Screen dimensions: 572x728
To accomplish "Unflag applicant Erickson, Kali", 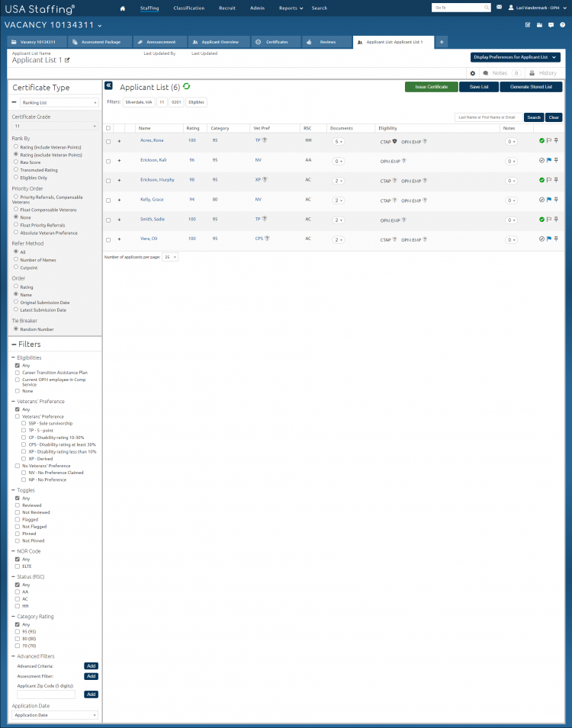I will click(549, 160).
